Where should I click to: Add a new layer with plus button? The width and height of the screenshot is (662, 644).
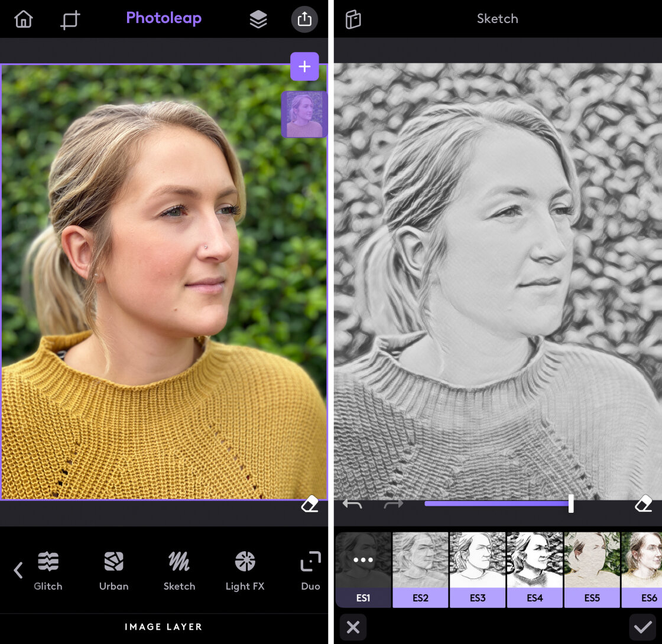(x=304, y=66)
